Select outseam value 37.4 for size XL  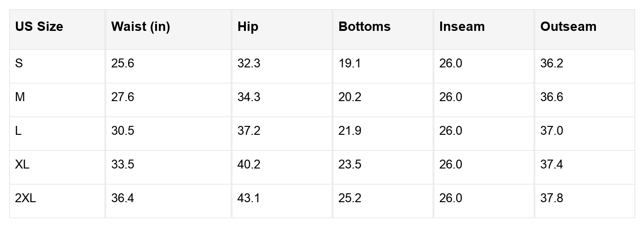coord(551,164)
